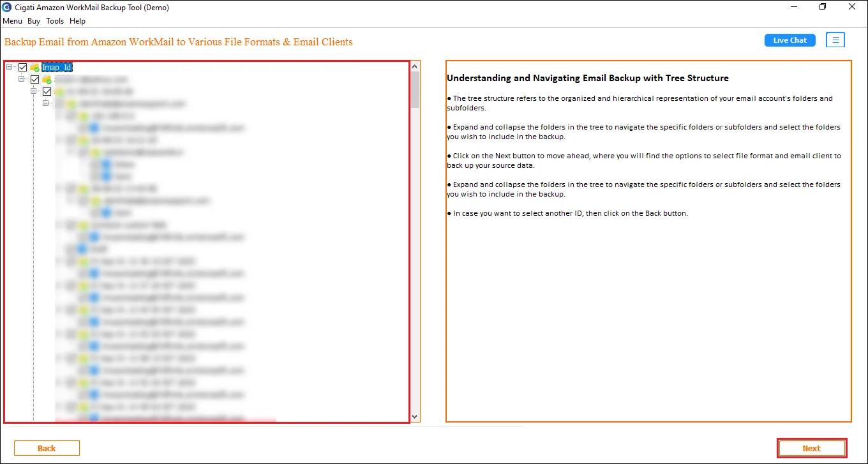The width and height of the screenshot is (868, 464).
Task: Open the Help menu
Action: tap(77, 21)
